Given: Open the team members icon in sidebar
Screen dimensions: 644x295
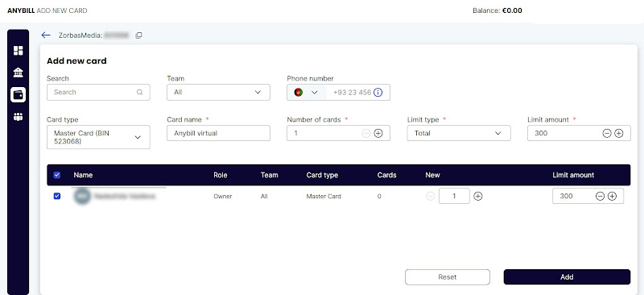Looking at the screenshot, I should [18, 117].
